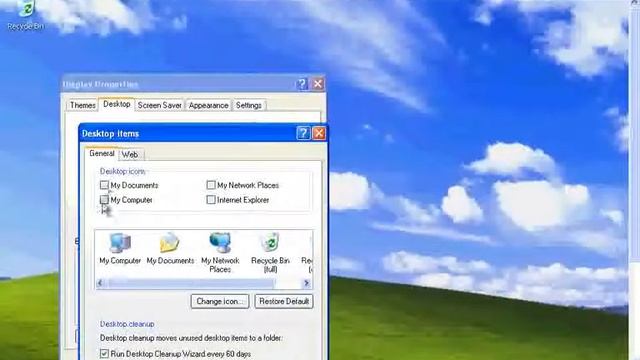The image size is (640, 360).
Task: Uncheck Run Desktop Cleanup Wizard every 60 days
Action: click(104, 353)
